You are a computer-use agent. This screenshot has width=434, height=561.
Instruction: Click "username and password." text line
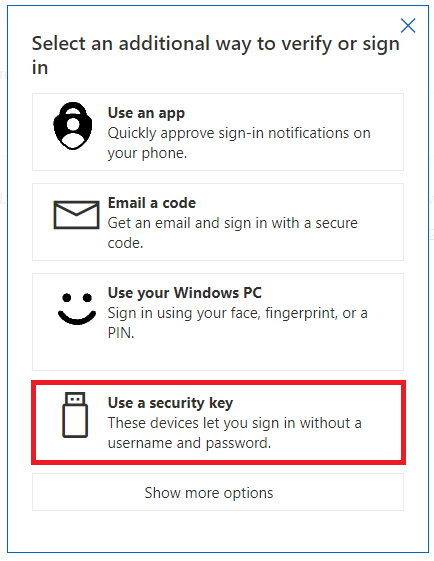(189, 443)
